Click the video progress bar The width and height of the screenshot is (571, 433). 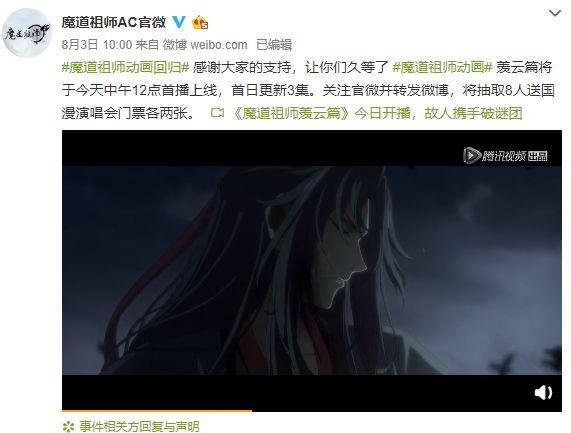(x=312, y=411)
